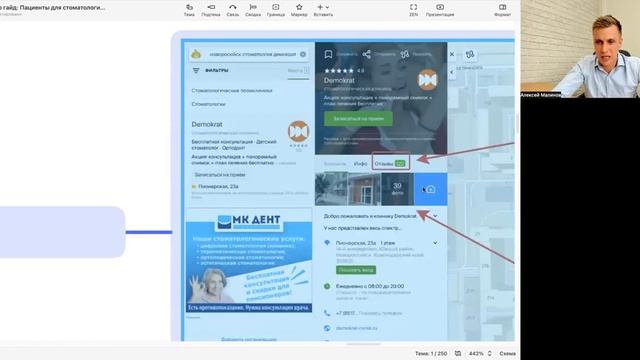Switch to the Инфо tab

(x=360, y=164)
